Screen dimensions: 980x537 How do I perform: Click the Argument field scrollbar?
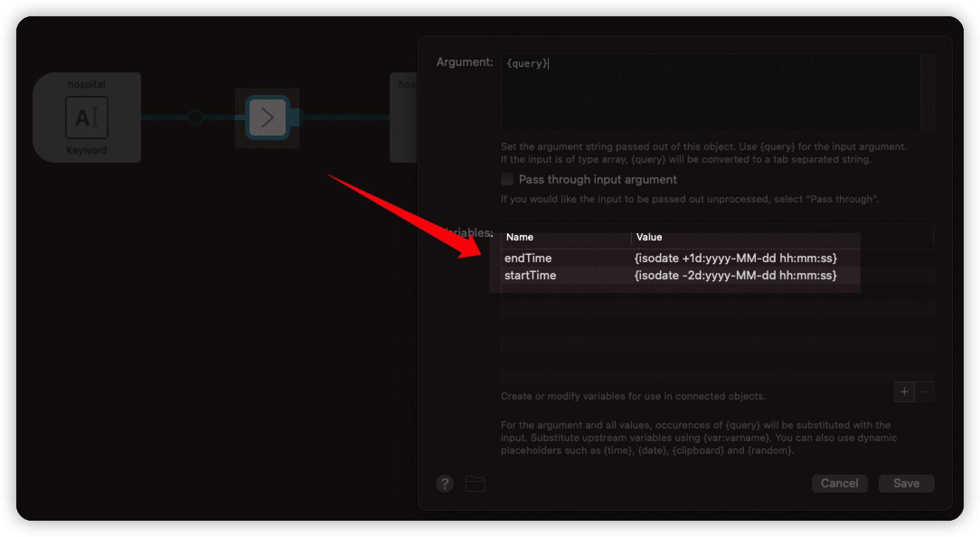(x=927, y=93)
